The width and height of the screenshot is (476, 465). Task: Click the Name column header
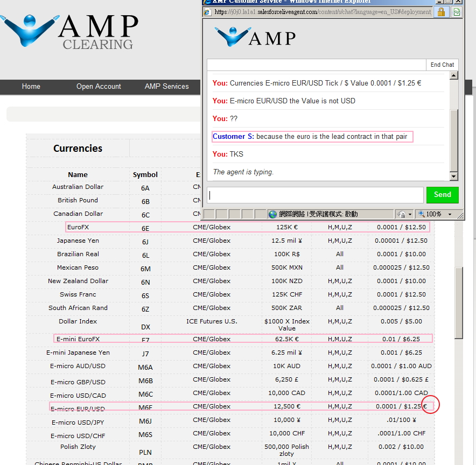78,175
